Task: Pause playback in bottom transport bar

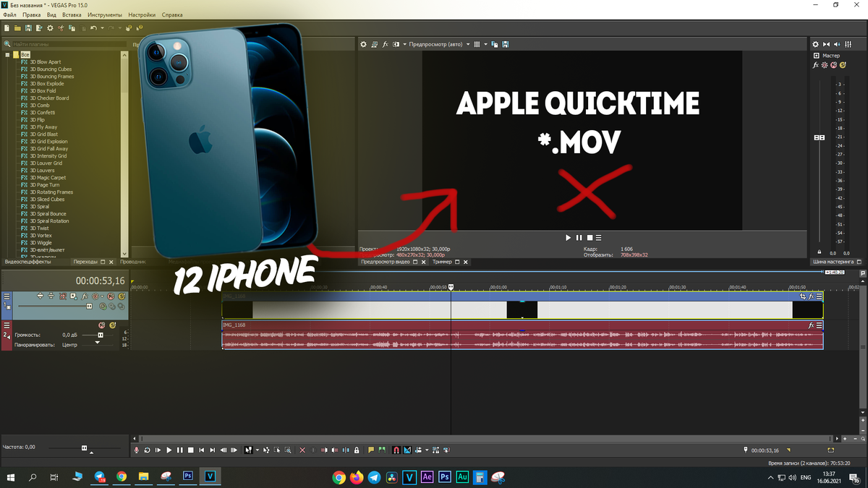Action: pos(179,450)
